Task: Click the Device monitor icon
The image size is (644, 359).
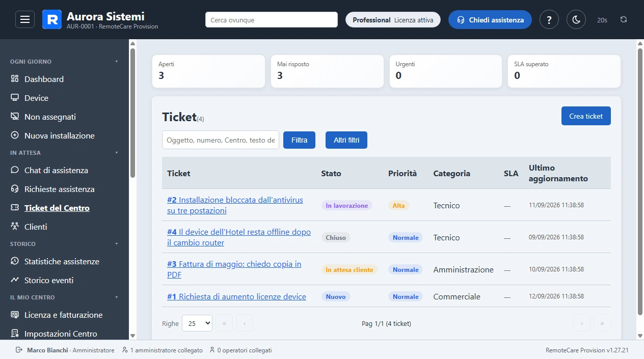Action: click(x=15, y=98)
